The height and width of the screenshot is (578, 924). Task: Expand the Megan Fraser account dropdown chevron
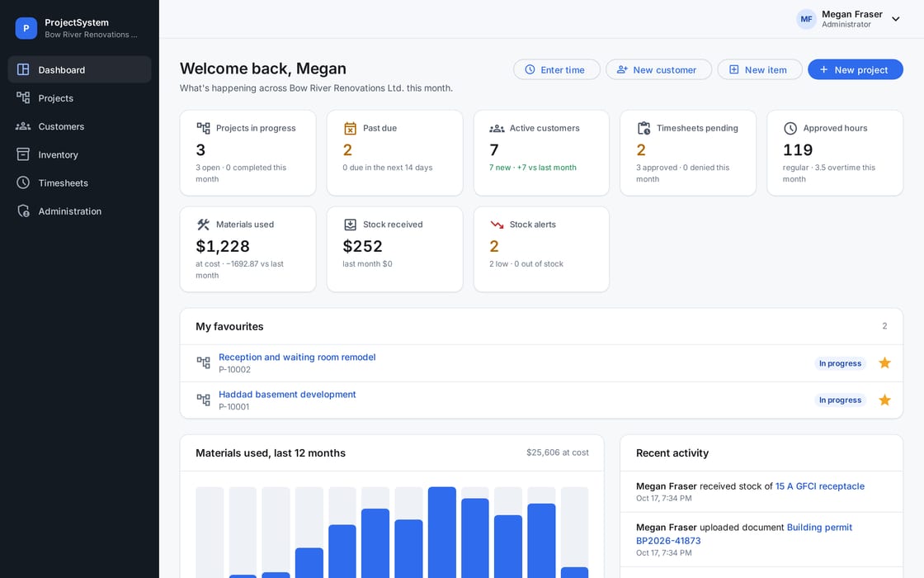click(x=896, y=19)
